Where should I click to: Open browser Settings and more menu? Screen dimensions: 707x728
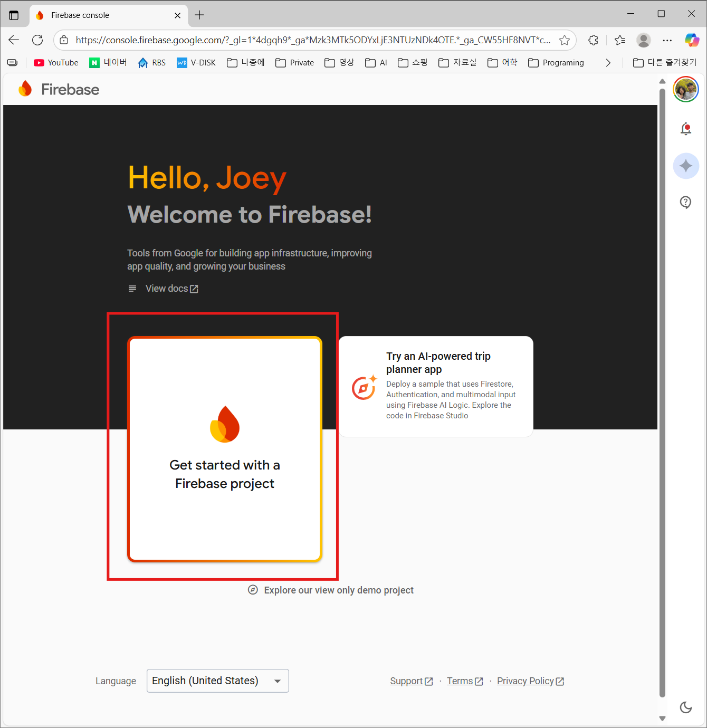tap(667, 40)
